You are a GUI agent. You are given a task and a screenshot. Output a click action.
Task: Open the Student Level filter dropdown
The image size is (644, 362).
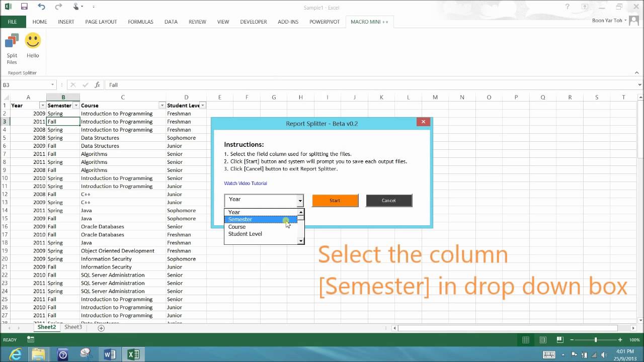(203, 106)
